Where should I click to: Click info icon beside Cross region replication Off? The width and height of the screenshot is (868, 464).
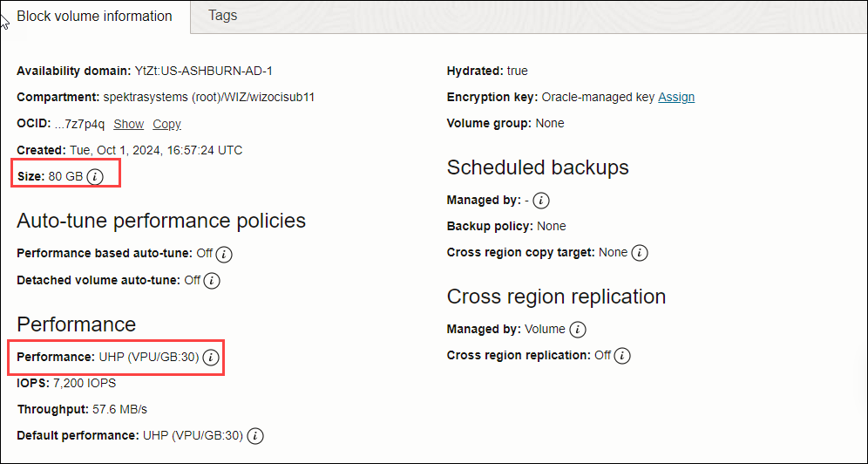point(622,356)
